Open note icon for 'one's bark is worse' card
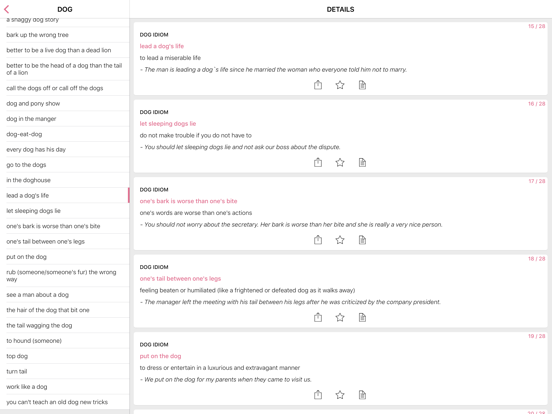Image resolution: width=552 pixels, height=414 pixels. coord(362,240)
